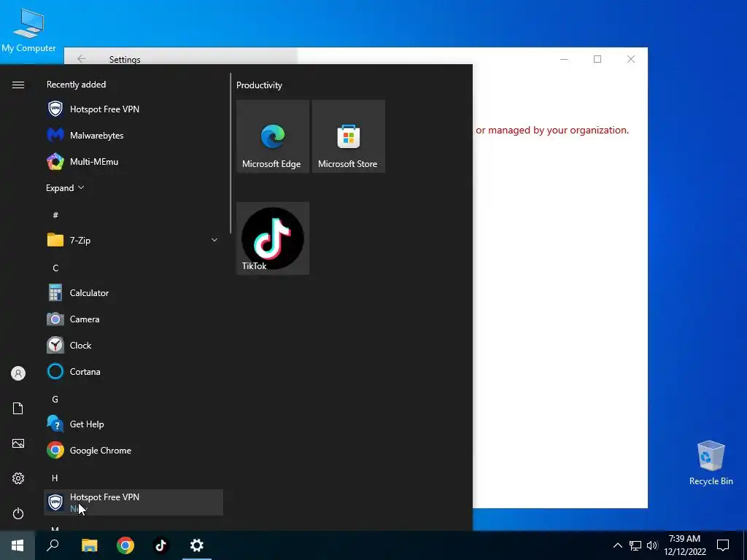
Task: Click the Recently added heading
Action: pyautogui.click(x=76, y=85)
